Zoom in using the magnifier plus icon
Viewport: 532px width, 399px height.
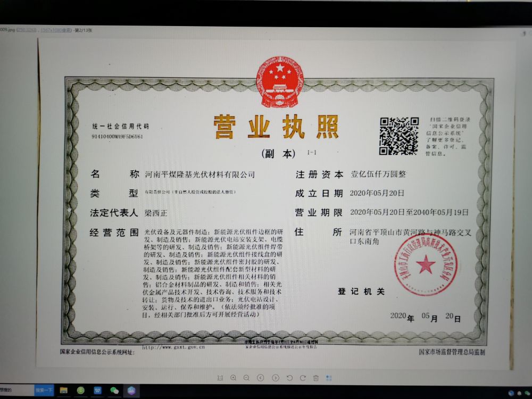pyautogui.click(x=234, y=378)
